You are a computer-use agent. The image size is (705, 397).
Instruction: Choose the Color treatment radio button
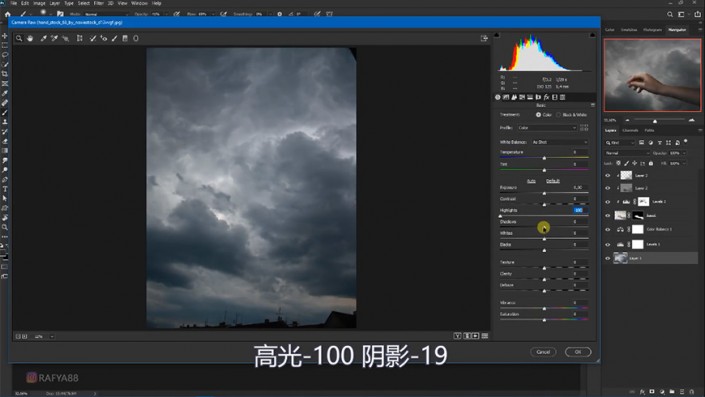tap(538, 115)
